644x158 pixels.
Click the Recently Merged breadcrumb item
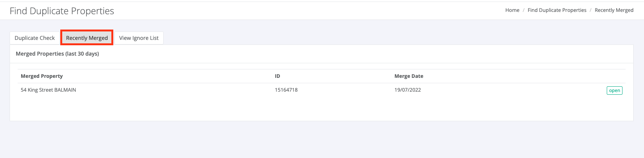614,10
